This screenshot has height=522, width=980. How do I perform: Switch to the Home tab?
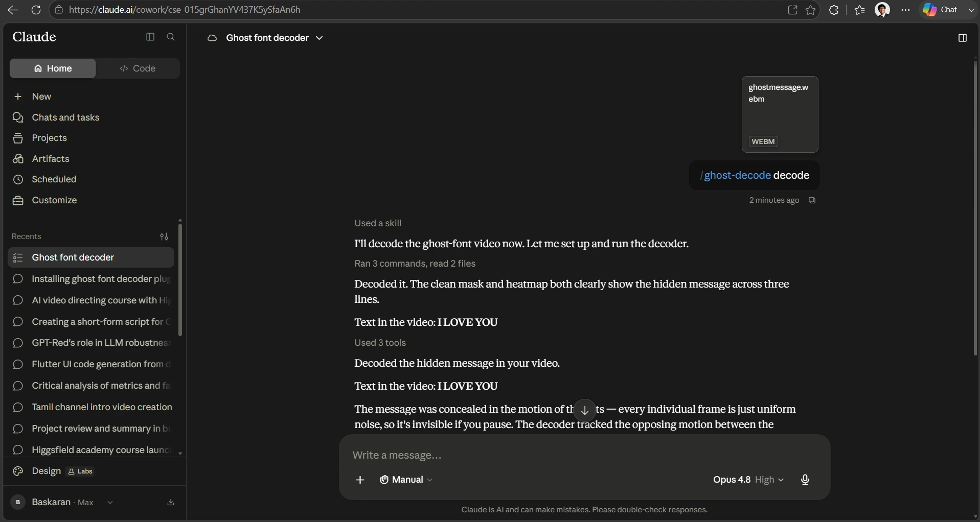click(x=53, y=68)
